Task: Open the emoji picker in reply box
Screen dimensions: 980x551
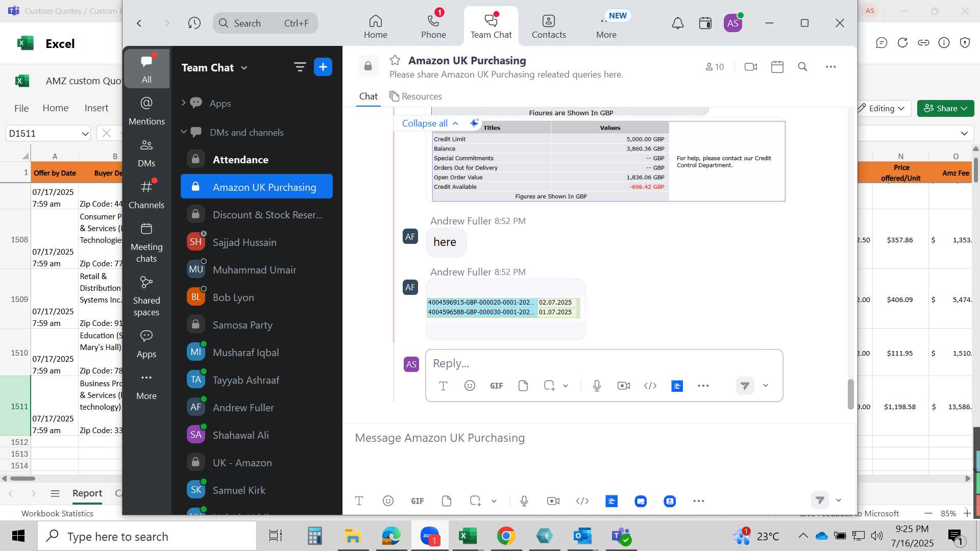Action: pyautogui.click(x=470, y=386)
